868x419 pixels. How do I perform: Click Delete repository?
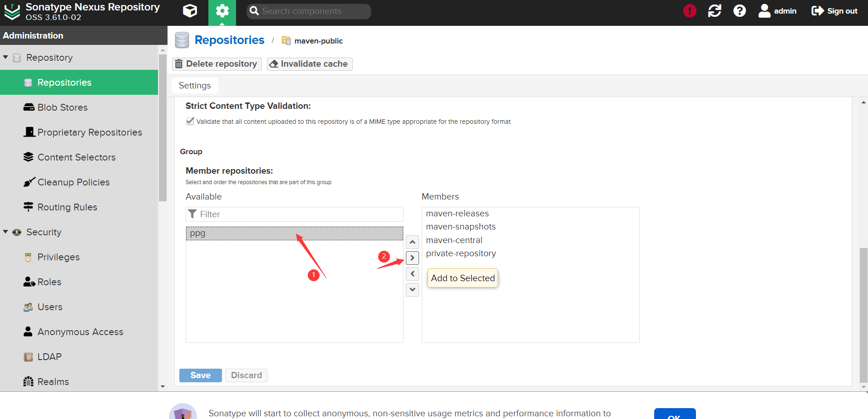click(217, 64)
